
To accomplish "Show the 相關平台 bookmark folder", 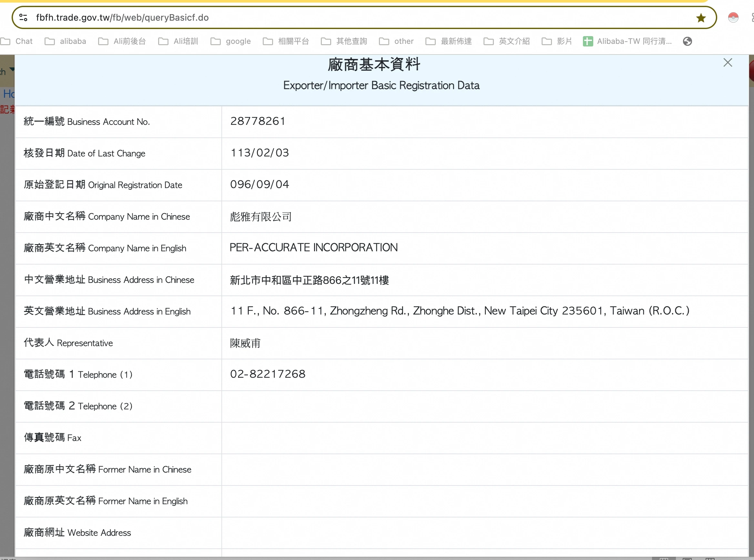I will [286, 41].
